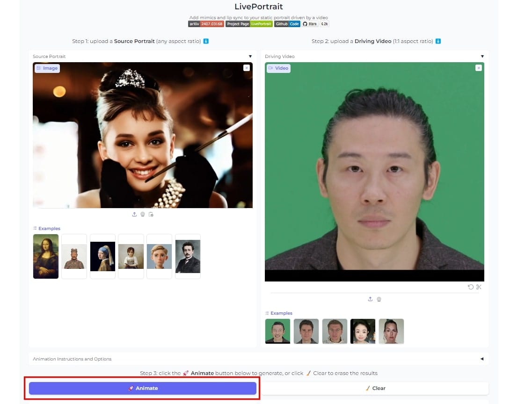The height and width of the screenshot is (404, 532).
Task: Open the arXiv 2407.03168 link
Action: pos(206,23)
